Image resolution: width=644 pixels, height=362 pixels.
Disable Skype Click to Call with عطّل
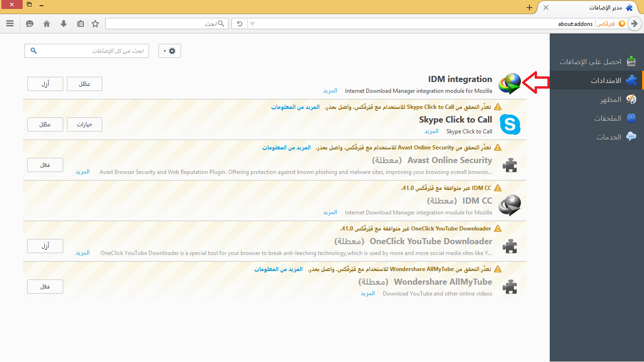(45, 124)
